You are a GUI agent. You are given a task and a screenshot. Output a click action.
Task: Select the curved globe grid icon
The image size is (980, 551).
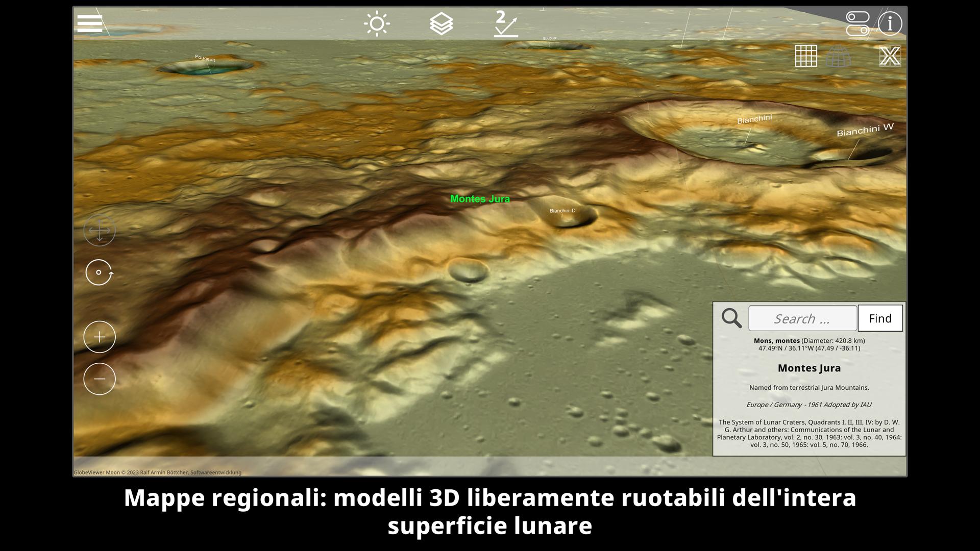point(838,56)
